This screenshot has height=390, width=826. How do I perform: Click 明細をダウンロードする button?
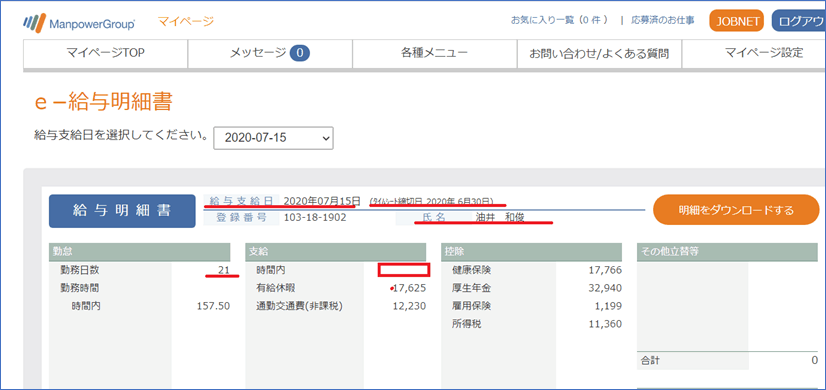coord(736,210)
